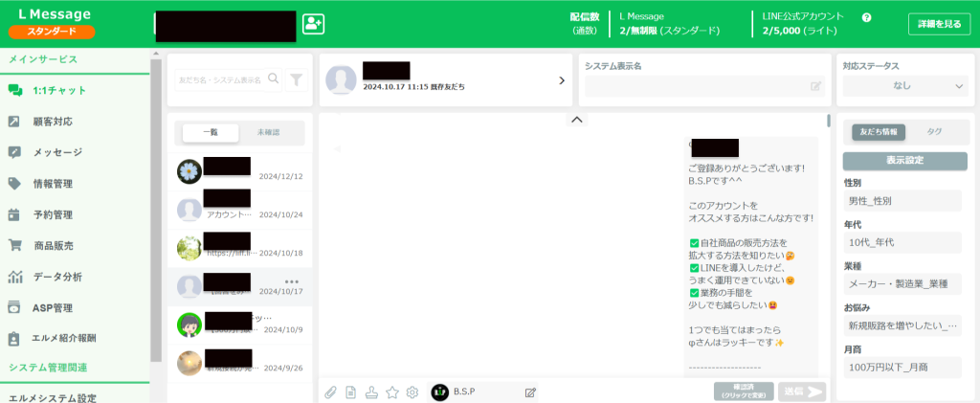Open chat settings gear icon
The width and height of the screenshot is (980, 403).
click(x=412, y=392)
